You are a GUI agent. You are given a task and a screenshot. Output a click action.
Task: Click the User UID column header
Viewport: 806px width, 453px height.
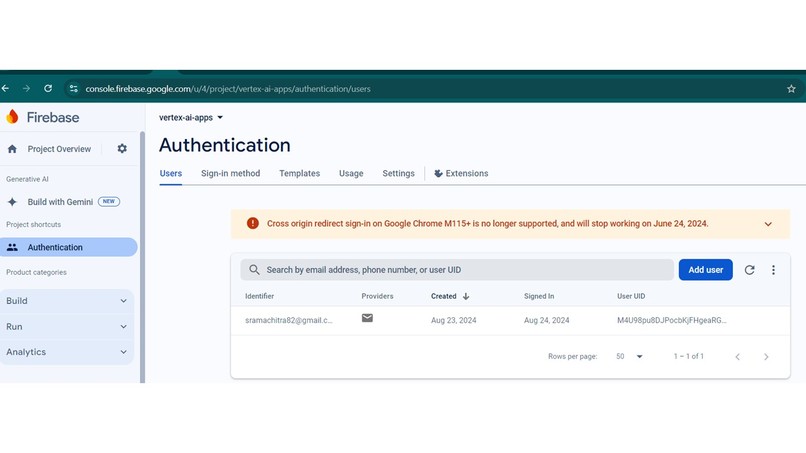click(631, 296)
